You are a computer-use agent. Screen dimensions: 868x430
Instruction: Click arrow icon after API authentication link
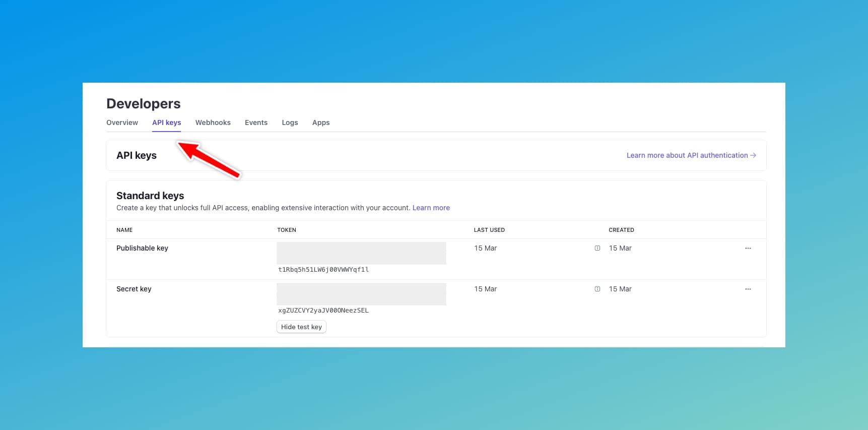point(753,155)
